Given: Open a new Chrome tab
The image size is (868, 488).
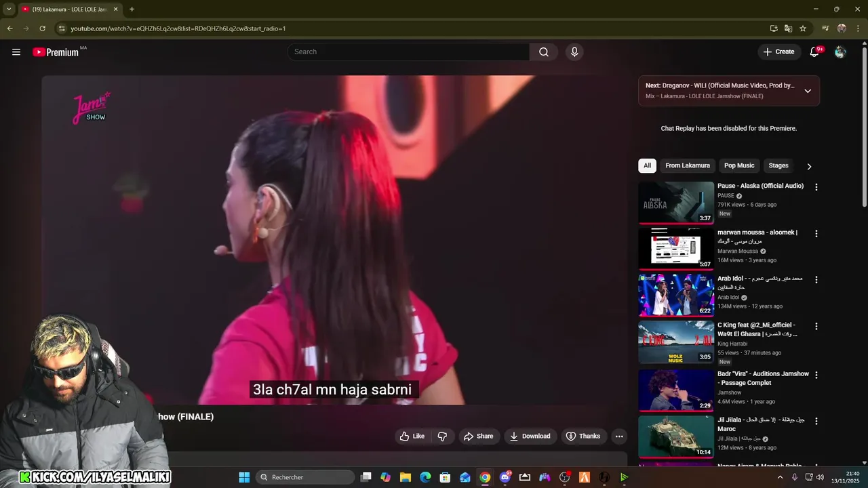Looking at the screenshot, I should point(132,9).
